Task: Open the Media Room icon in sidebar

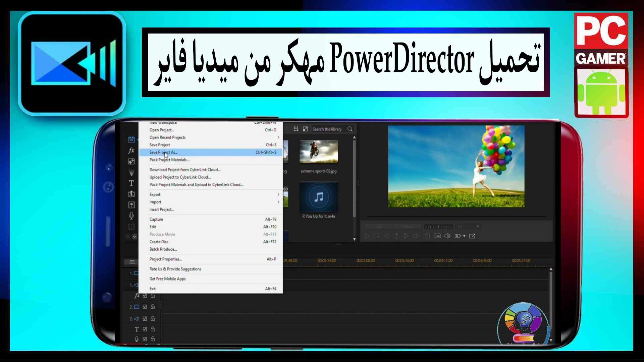Action: (131, 139)
